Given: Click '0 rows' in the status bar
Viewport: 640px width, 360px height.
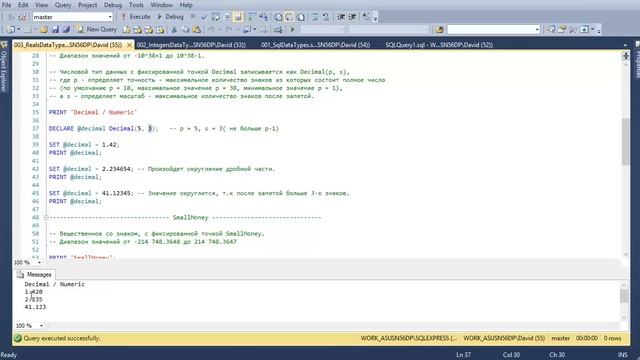Looking at the screenshot, I should click(612, 338).
